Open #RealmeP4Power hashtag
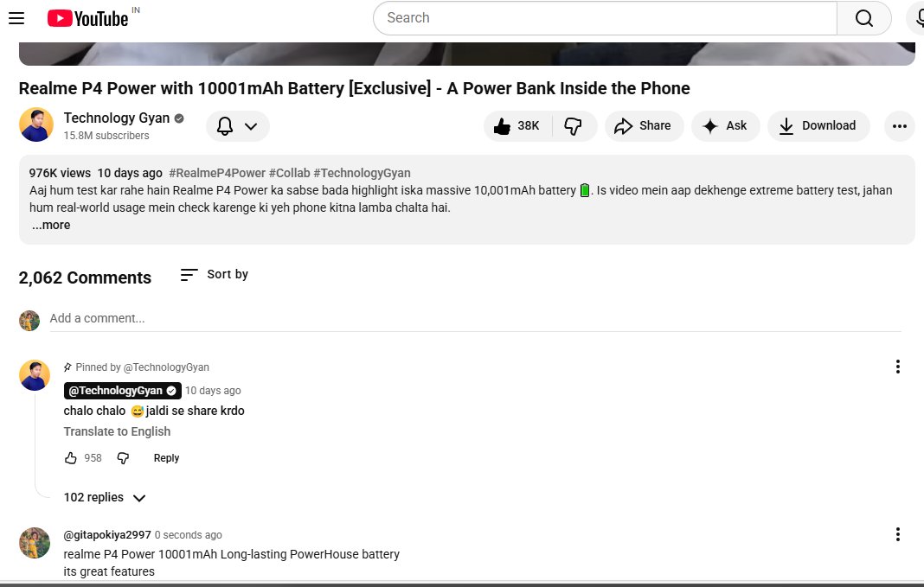The height and width of the screenshot is (587, 924). pyautogui.click(x=217, y=173)
